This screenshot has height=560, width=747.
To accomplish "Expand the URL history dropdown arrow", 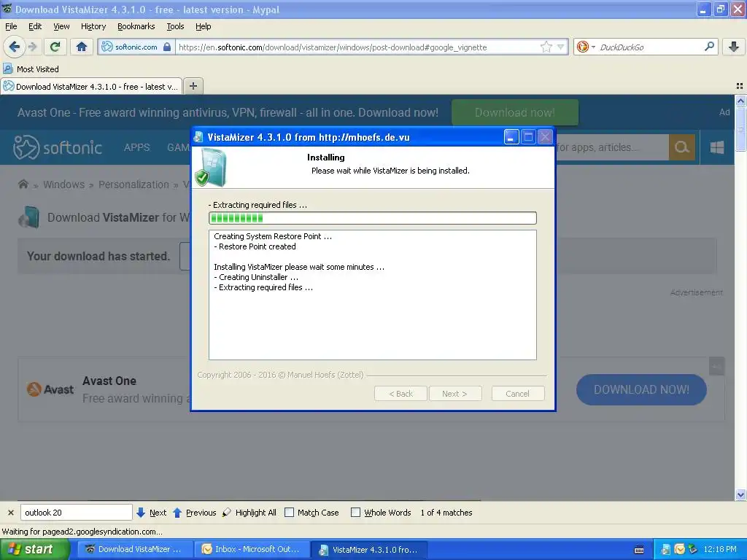I will 561,47.
